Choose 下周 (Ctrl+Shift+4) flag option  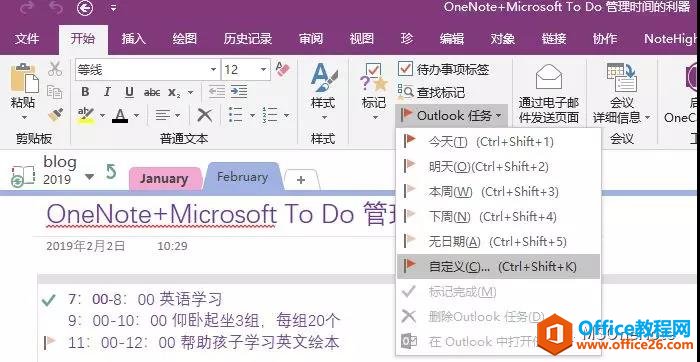click(498, 217)
